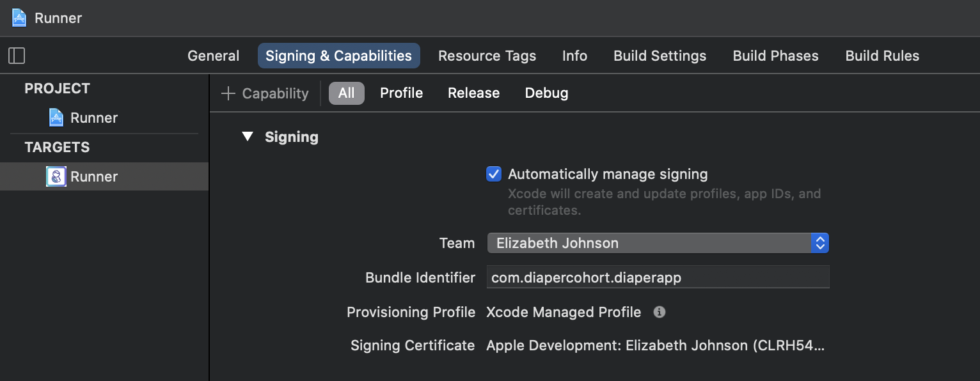
Task: Open the Info tab
Action: tap(574, 56)
